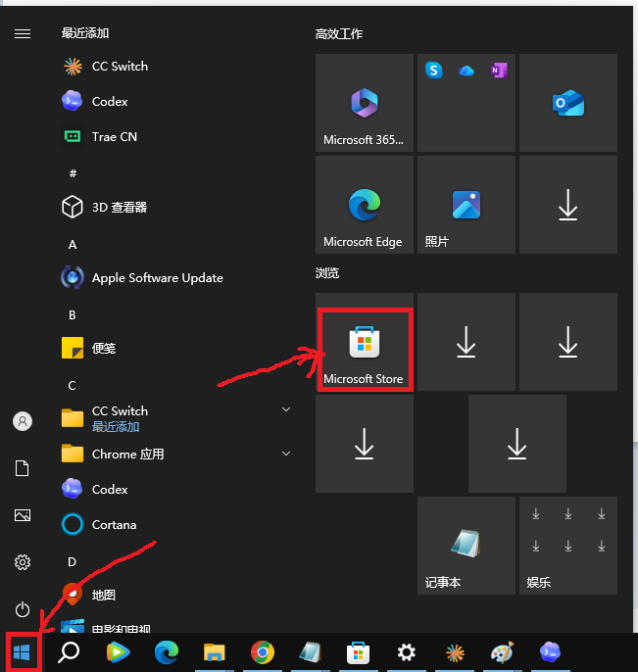Screen dimensions: 638x672
Task: Click the letter D header
Action: [73, 562]
